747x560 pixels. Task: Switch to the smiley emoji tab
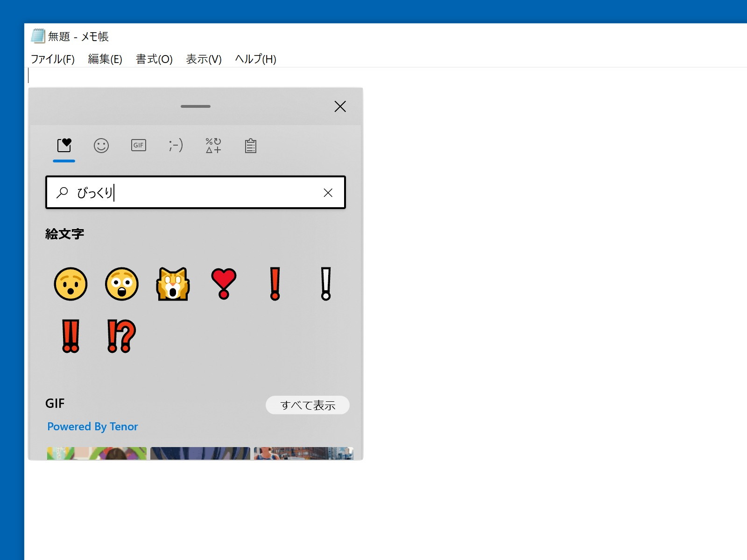pyautogui.click(x=101, y=146)
